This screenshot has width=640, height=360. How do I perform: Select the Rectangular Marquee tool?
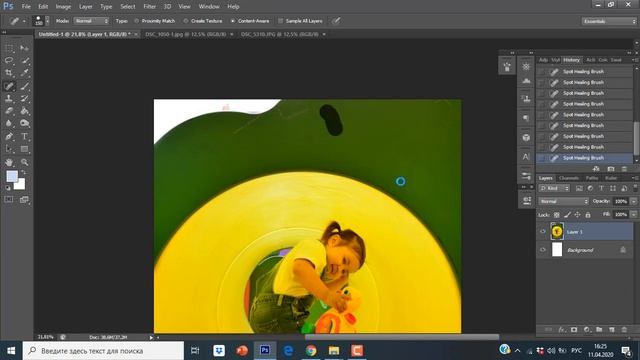point(9,48)
